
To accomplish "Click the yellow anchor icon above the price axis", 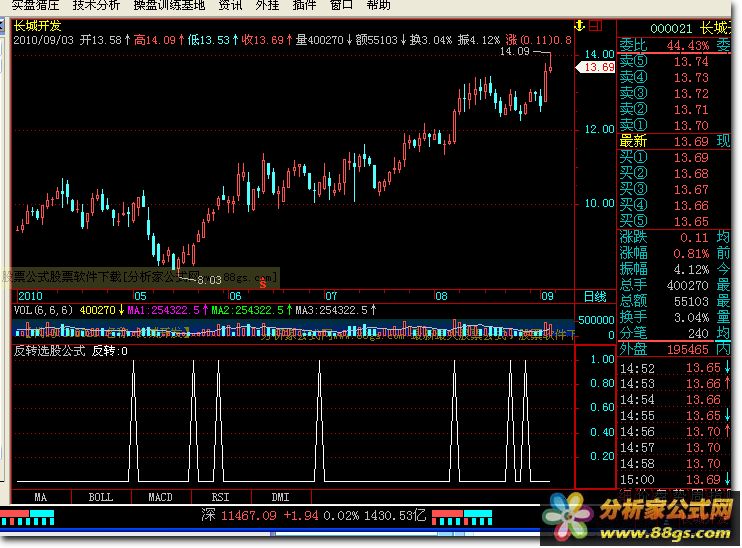I will [x=580, y=26].
